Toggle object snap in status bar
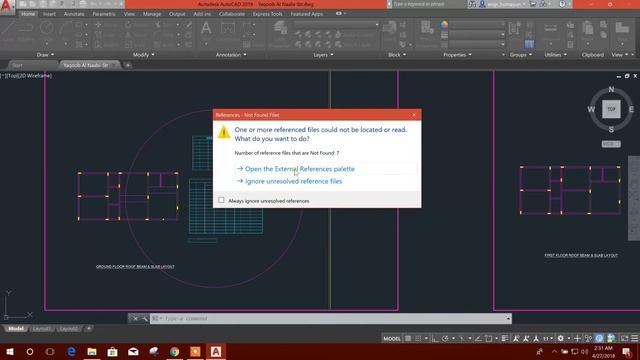Image resolution: width=640 pixels, height=360 pixels. 489,338
